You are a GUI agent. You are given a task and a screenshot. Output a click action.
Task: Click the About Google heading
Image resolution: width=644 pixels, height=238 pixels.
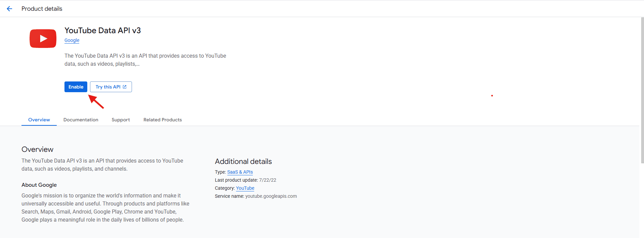tap(39, 185)
